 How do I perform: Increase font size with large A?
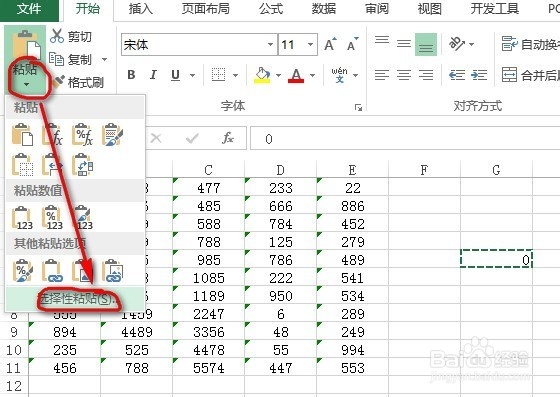coord(330,44)
